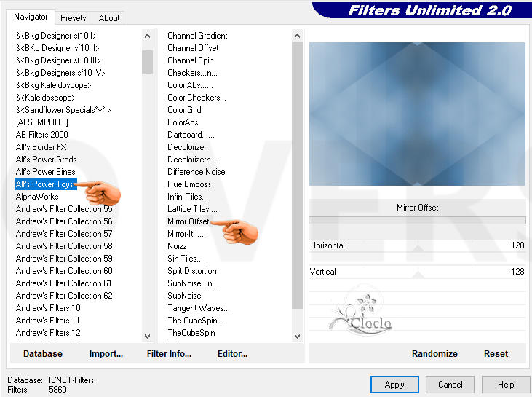532x397 pixels.
Task: Switch to the Presets tab
Action: click(x=74, y=18)
